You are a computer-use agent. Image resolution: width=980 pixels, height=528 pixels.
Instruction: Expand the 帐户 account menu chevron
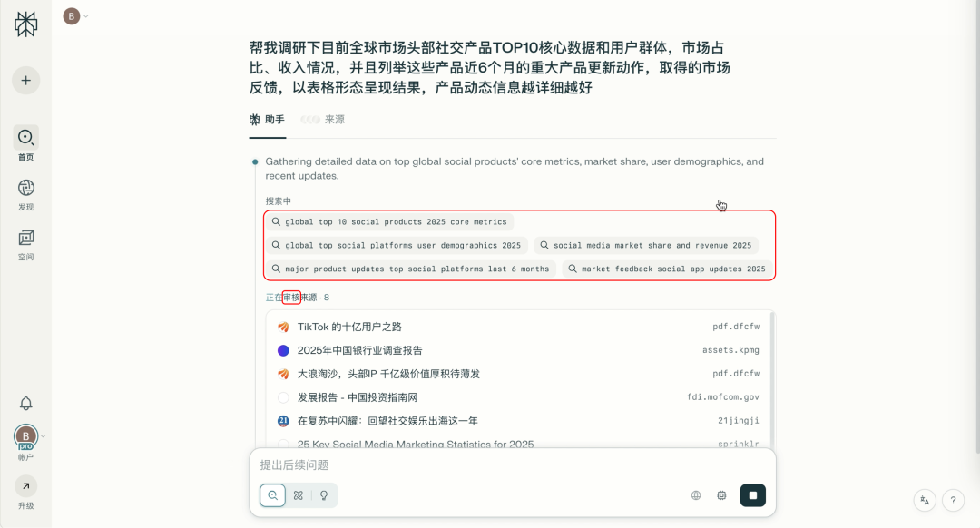[x=44, y=436]
